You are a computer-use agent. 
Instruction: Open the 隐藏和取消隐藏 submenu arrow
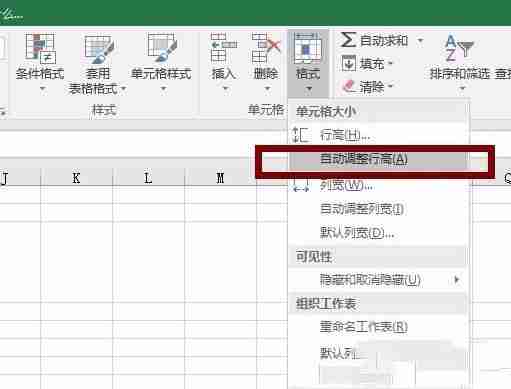tap(457, 279)
